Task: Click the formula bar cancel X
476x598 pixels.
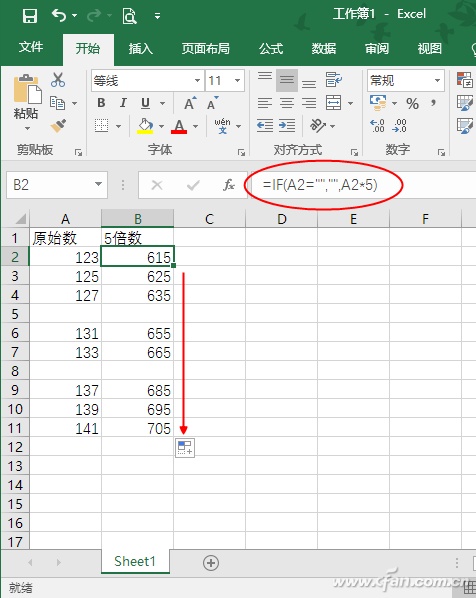Action: [157, 185]
